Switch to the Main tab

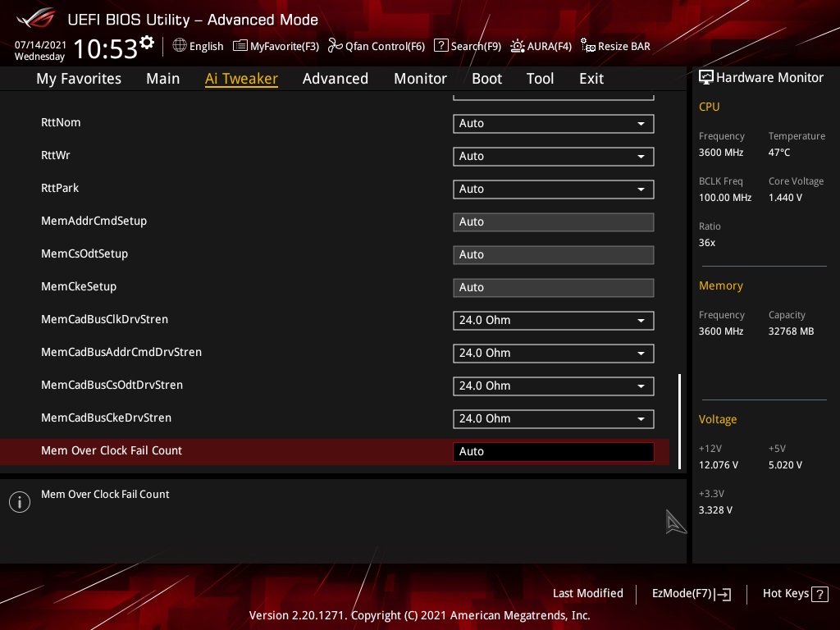[163, 79]
